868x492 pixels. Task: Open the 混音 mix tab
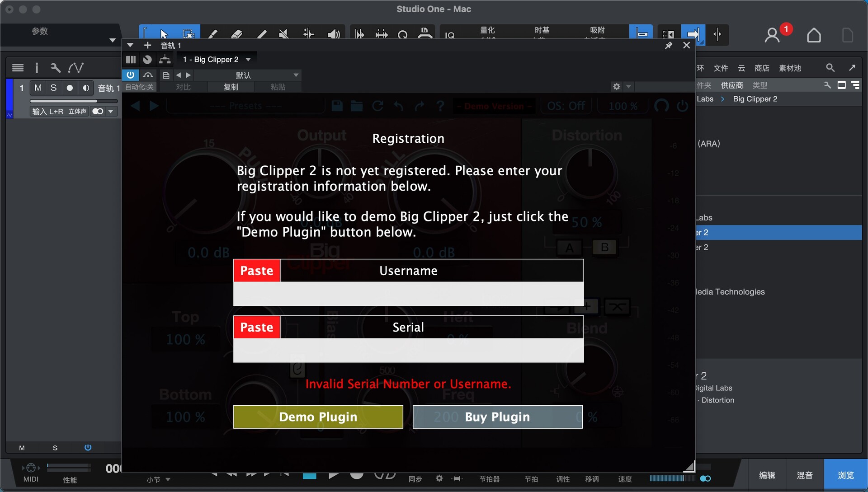click(x=805, y=475)
